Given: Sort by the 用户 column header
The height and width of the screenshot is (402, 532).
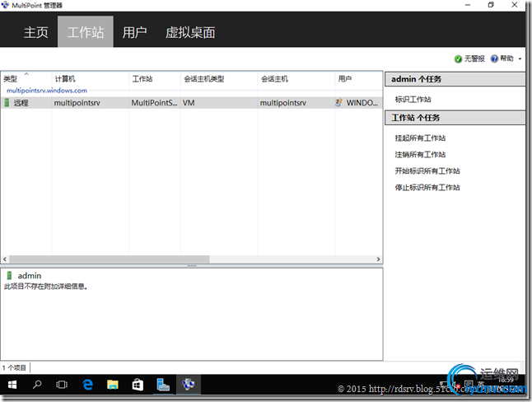Looking at the screenshot, I should click(x=345, y=79).
